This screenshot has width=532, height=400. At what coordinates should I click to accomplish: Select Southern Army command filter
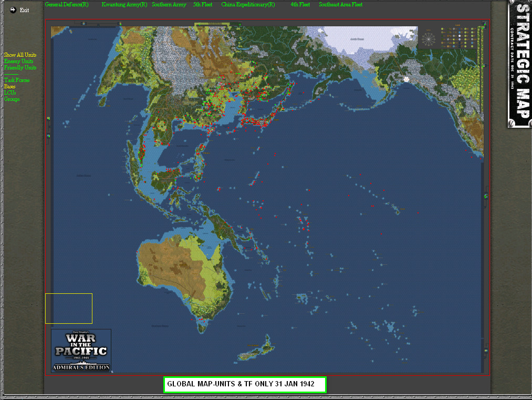169,4
